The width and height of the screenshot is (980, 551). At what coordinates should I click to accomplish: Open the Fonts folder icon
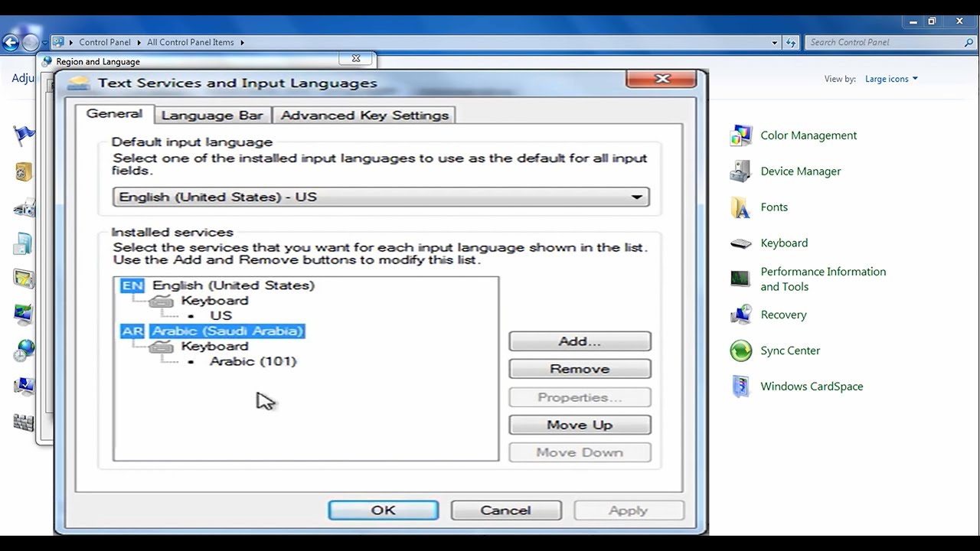740,207
